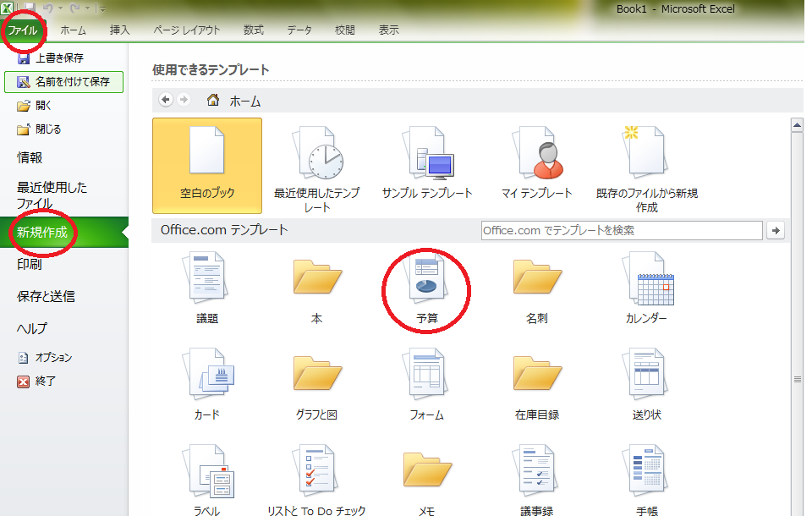
Task: Open 最近使用したテンプレート
Action: coord(317,169)
